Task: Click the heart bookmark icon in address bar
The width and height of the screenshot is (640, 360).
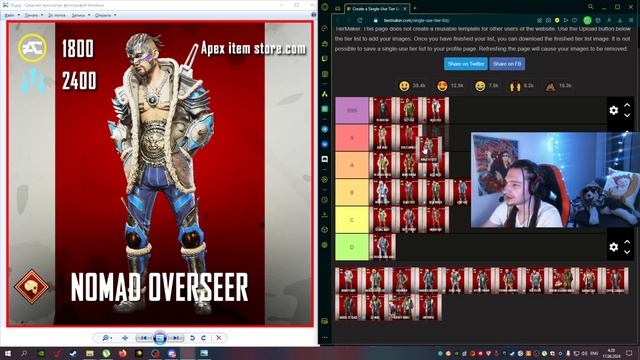Action: pos(575,20)
